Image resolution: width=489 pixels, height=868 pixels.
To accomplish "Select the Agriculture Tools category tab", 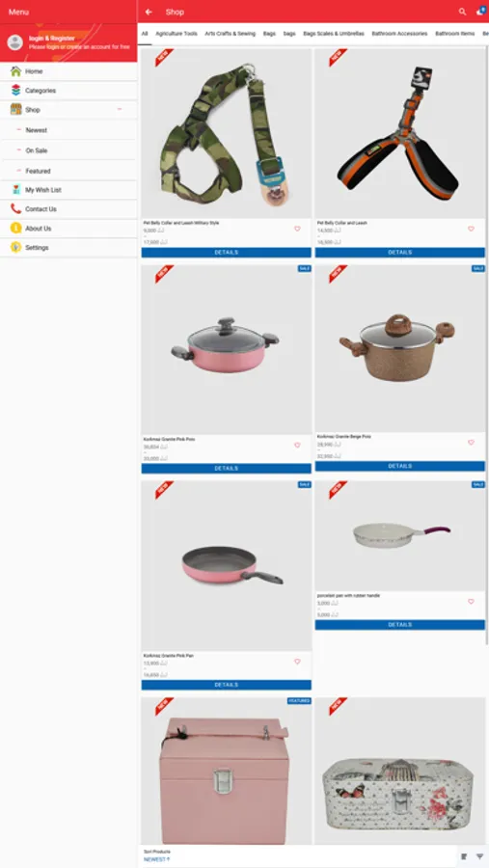I will point(177,34).
